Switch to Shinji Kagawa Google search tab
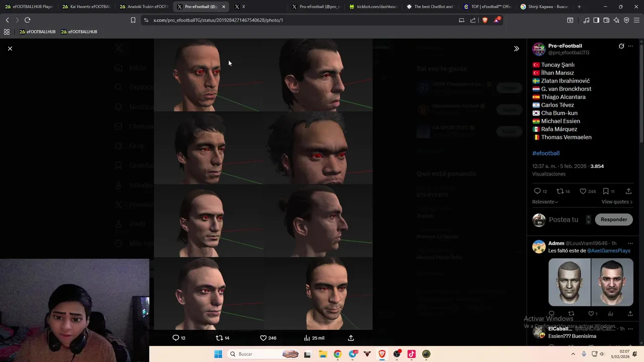 point(544,7)
